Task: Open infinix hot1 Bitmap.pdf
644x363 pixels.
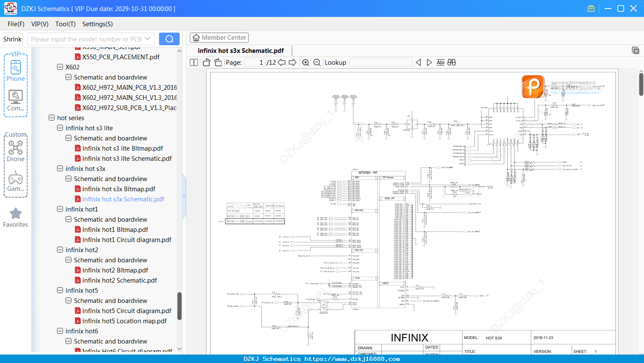Action: pos(115,229)
